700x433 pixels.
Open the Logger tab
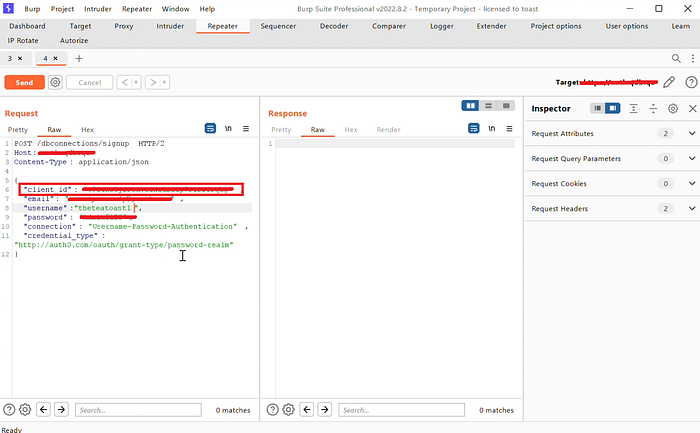click(442, 26)
